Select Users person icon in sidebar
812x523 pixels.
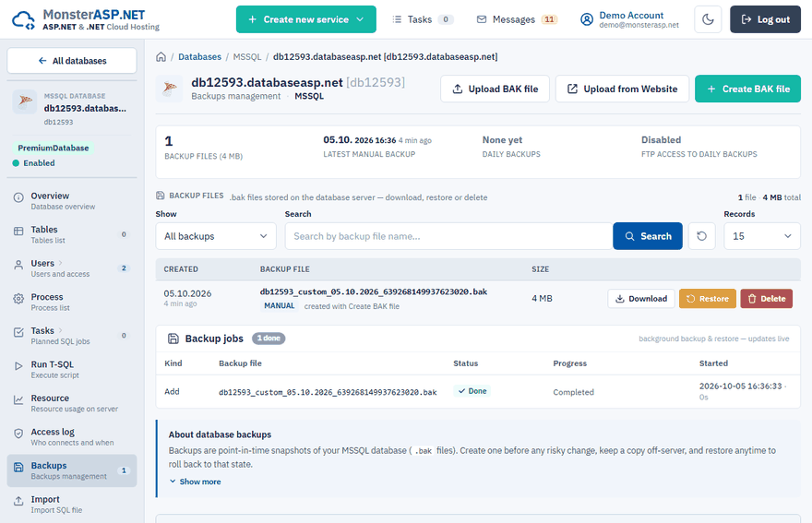pos(18,265)
